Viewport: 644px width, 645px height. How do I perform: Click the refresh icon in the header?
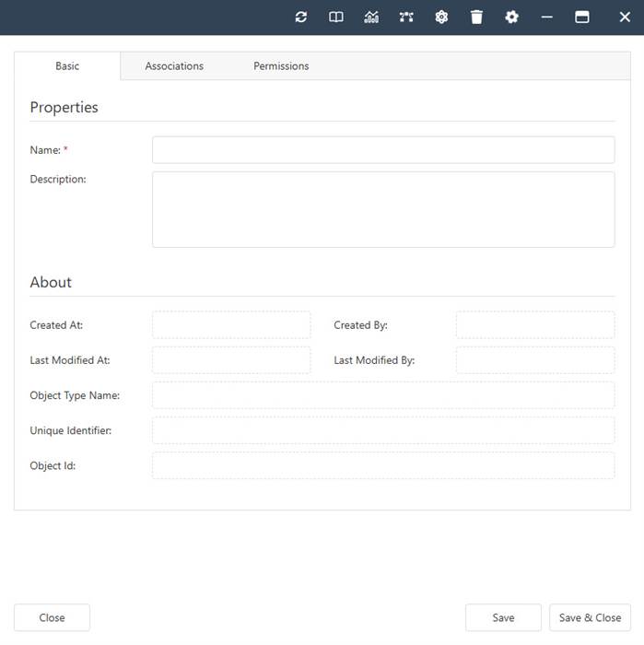(x=301, y=17)
